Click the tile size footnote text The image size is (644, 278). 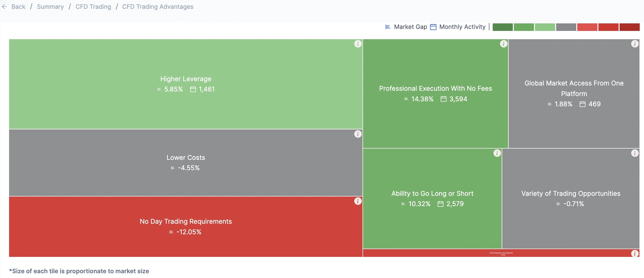pyautogui.click(x=79, y=271)
